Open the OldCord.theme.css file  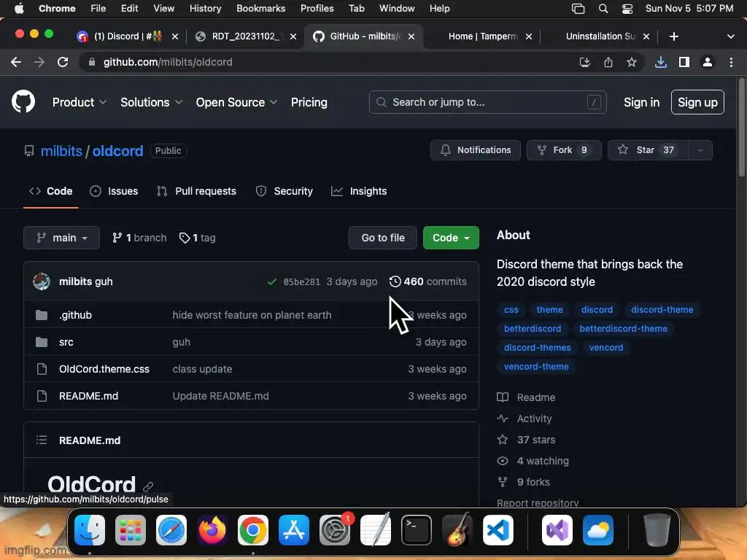click(104, 369)
